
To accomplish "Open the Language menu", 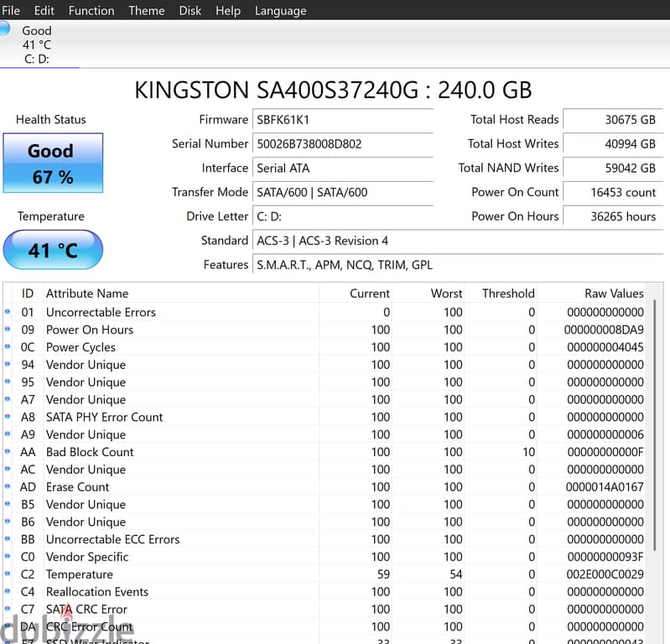I will point(280,10).
